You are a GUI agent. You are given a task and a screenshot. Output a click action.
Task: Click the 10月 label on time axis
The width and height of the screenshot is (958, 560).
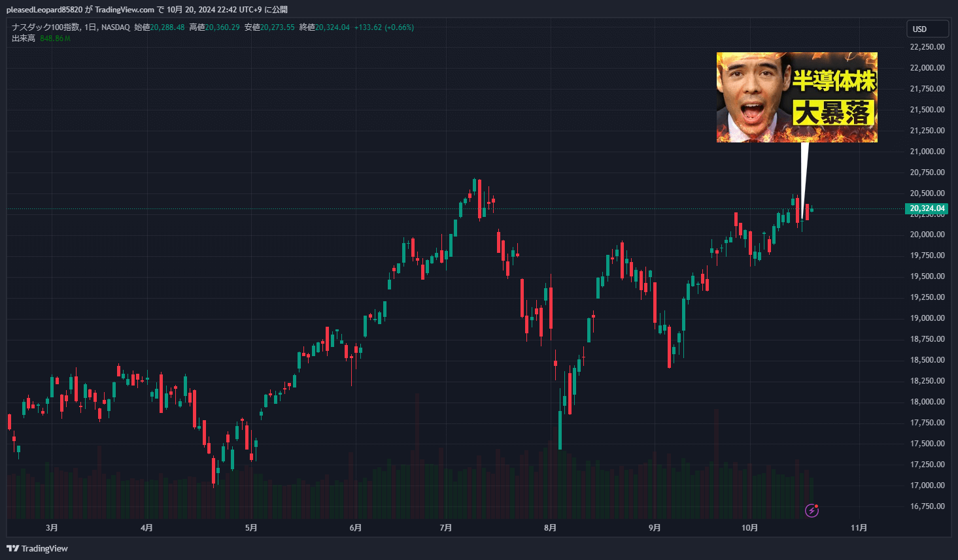750,528
